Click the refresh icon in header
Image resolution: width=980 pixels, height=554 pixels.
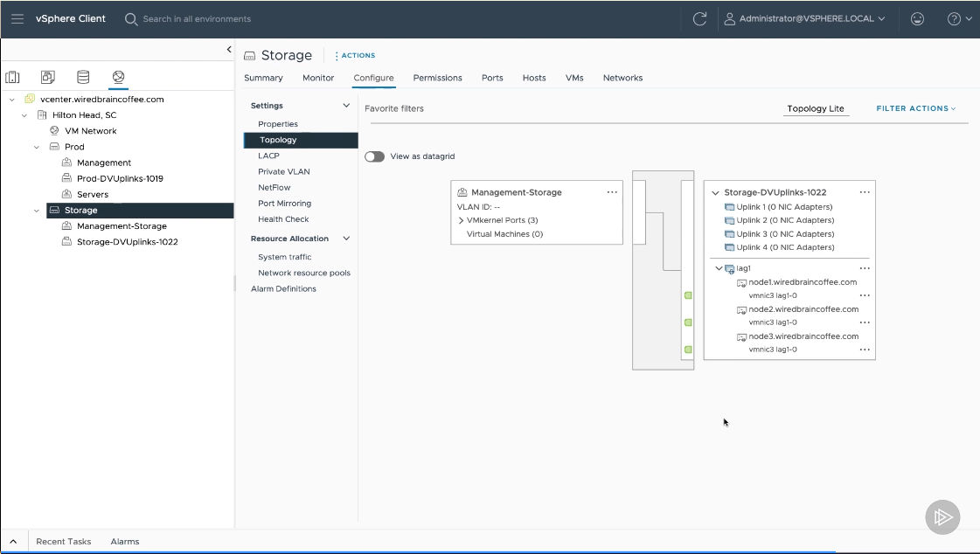point(699,18)
